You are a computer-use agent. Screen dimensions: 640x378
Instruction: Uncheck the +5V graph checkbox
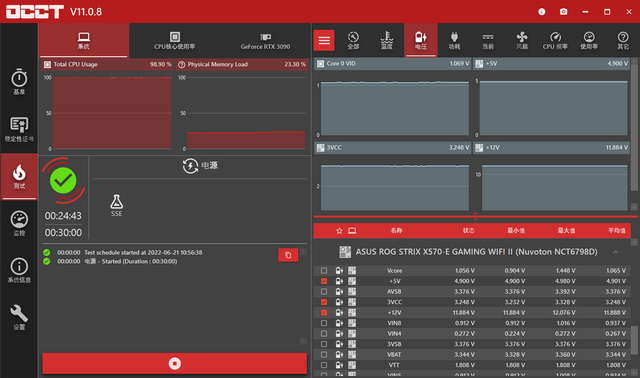click(324, 281)
